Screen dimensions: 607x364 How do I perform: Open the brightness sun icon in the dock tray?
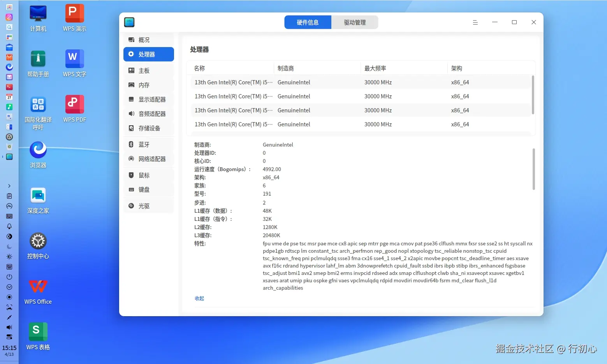coord(9,257)
